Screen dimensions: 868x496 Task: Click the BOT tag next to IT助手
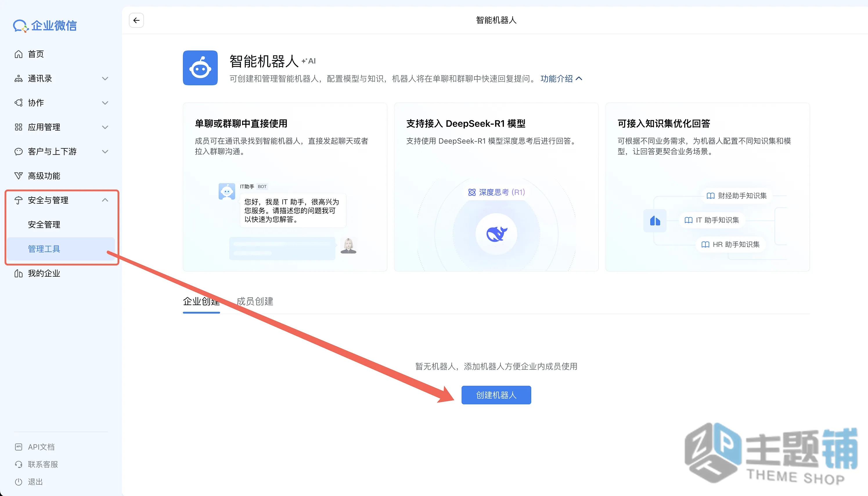click(x=262, y=187)
